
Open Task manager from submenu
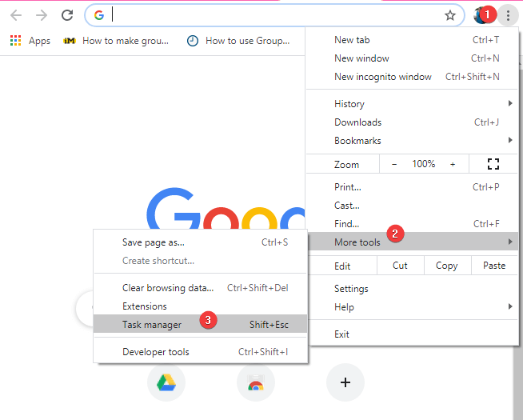click(x=200, y=324)
